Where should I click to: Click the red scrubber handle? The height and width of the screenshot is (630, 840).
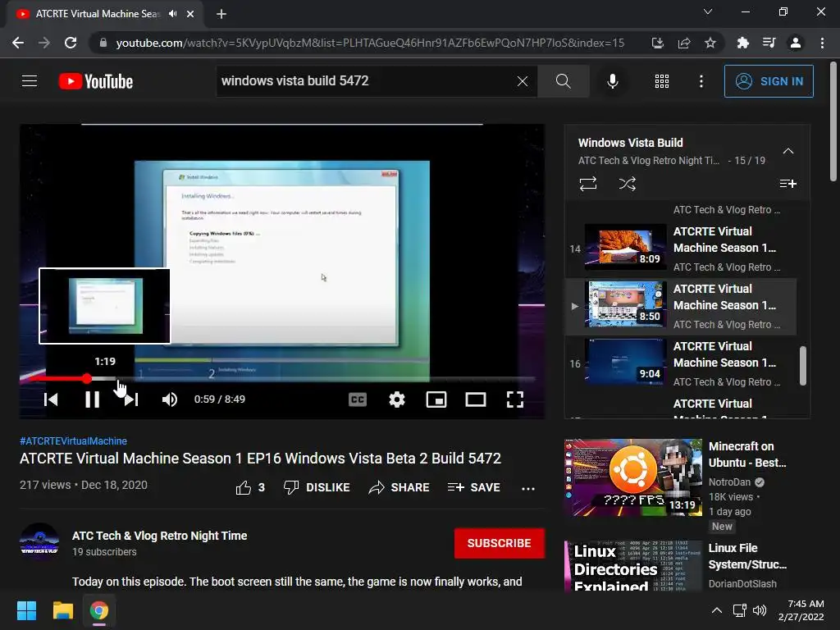click(87, 379)
